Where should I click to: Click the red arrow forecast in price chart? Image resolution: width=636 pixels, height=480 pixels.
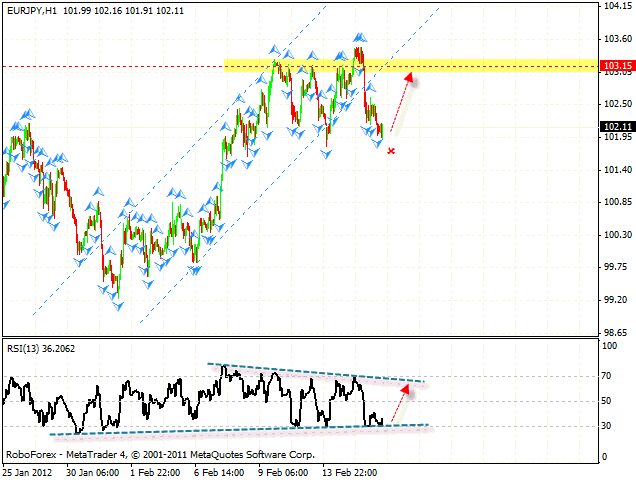(402, 102)
